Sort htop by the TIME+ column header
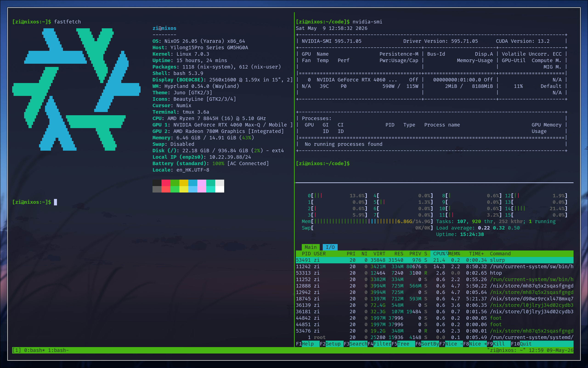The image size is (588, 368). 476,254
